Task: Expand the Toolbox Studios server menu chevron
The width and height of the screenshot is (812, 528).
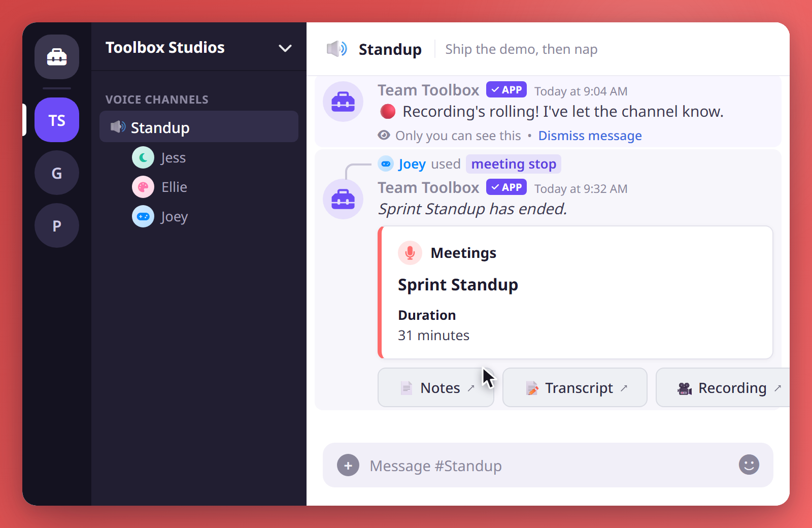Action: 285,48
